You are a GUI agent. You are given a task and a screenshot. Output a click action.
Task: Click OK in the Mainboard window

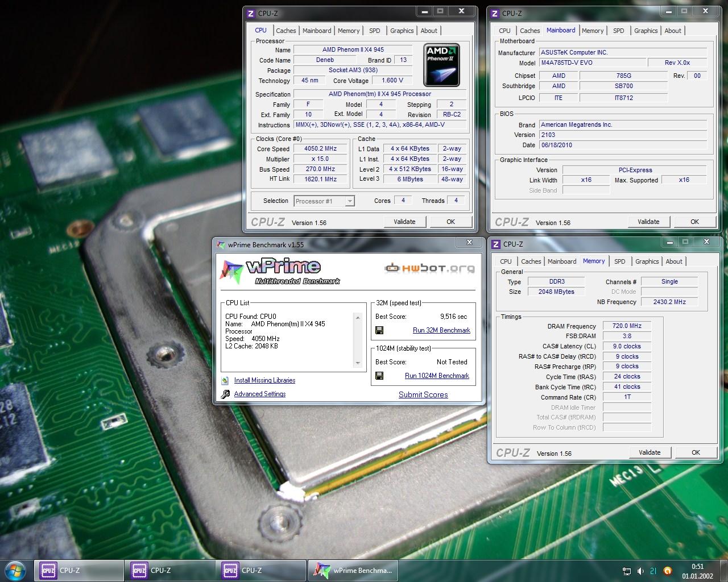pos(694,222)
